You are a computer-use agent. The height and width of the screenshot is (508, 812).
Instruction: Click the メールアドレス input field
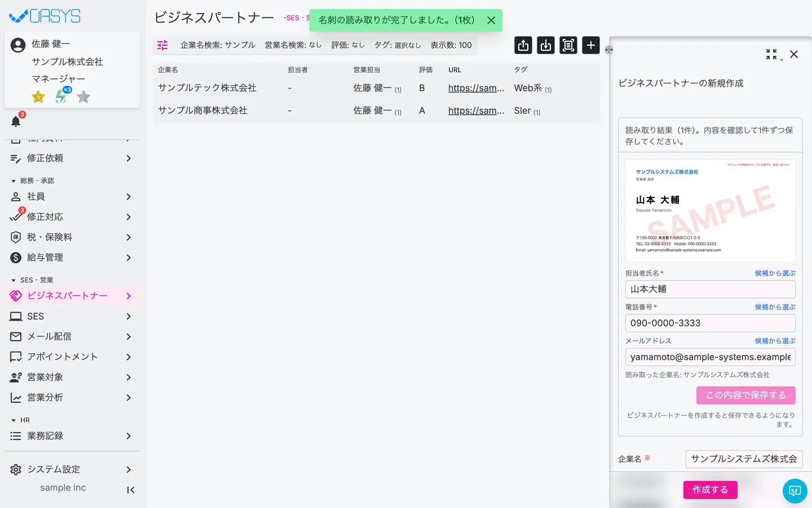point(710,357)
